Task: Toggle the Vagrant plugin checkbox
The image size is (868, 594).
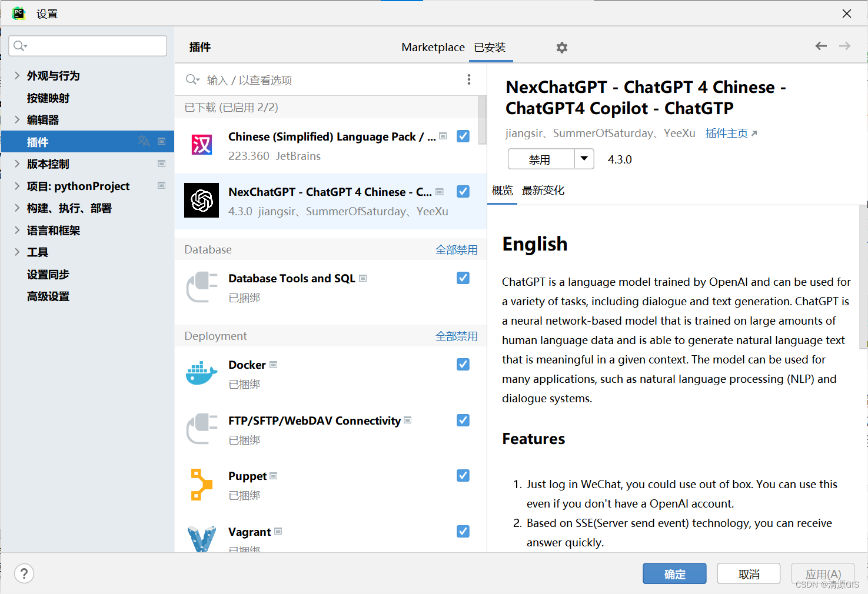Action: pos(463,530)
